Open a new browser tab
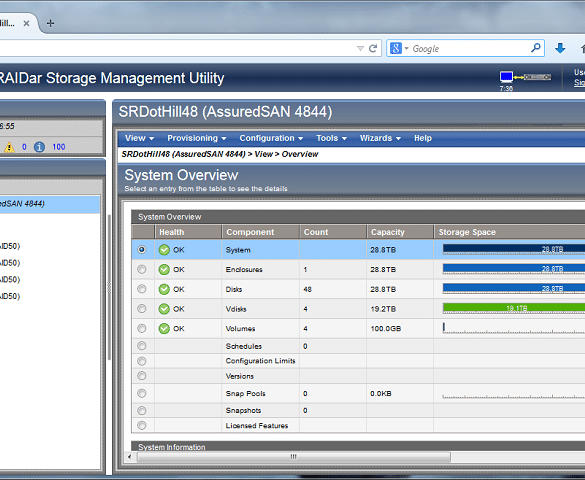 click(x=50, y=23)
